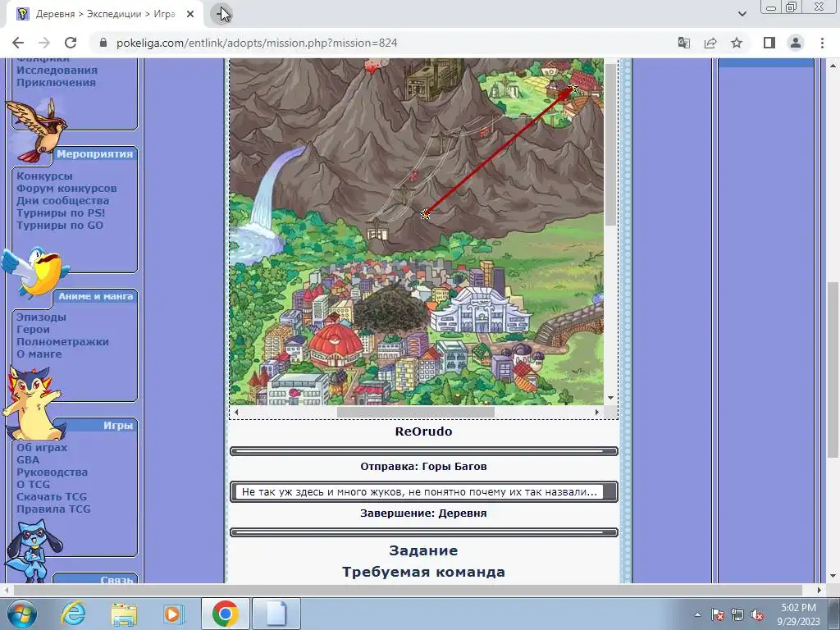Open Эпизоды link

pos(41,317)
